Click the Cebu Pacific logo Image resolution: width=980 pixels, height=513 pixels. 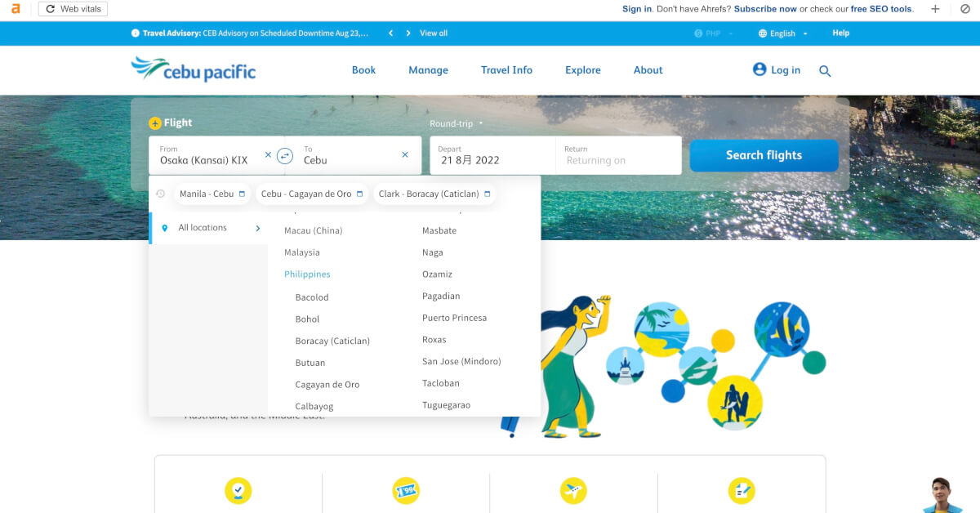(x=194, y=69)
